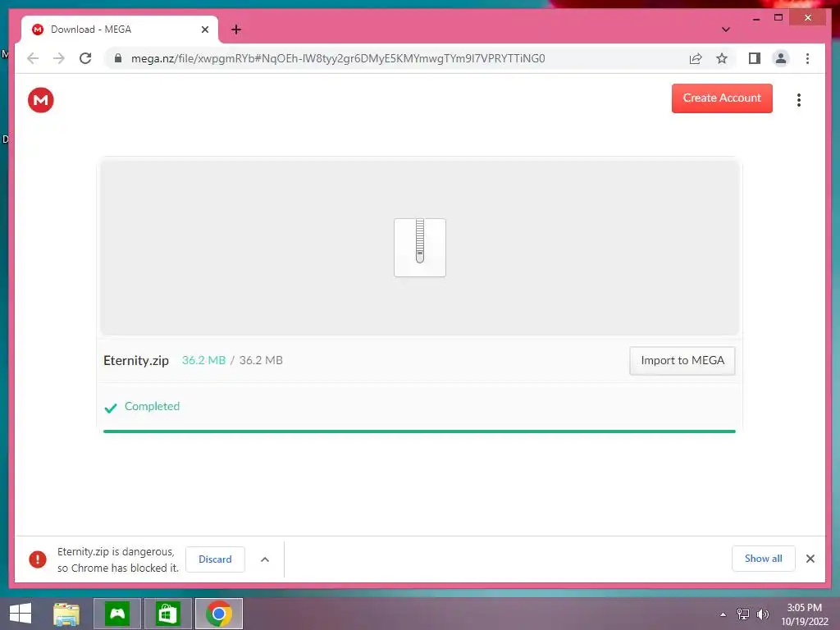The image size is (840, 630).
Task: Go forward to next page
Action: coord(59,58)
